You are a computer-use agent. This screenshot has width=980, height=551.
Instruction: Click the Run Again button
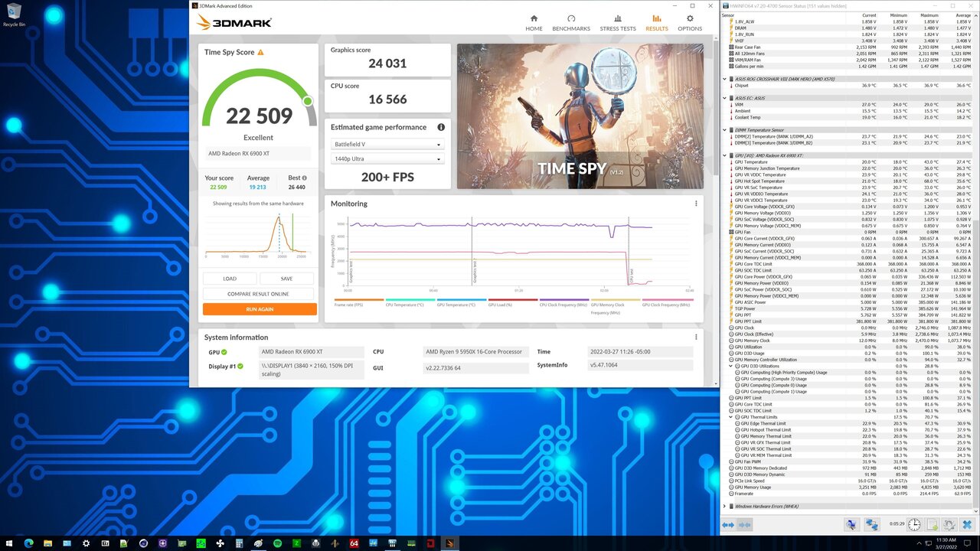(260, 309)
